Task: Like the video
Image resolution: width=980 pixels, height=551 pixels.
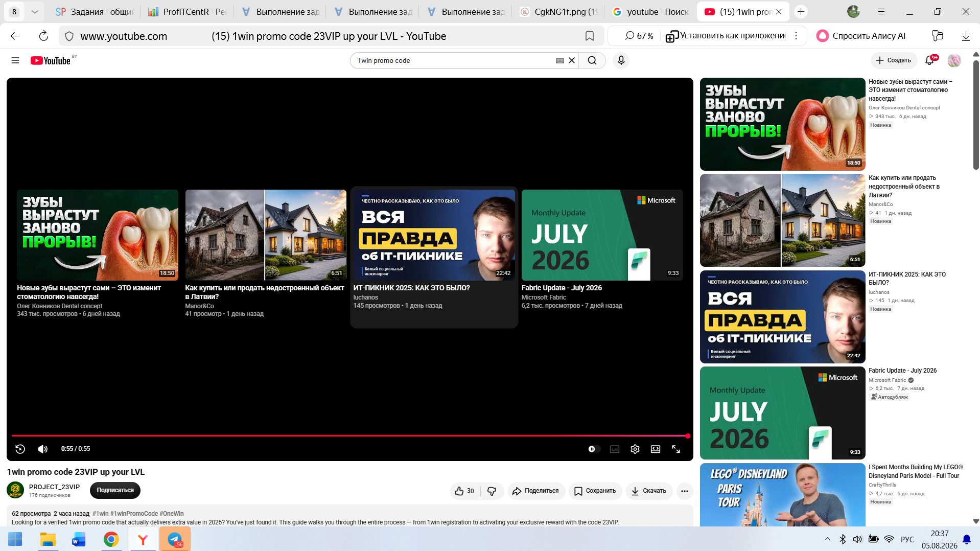Action: click(464, 491)
